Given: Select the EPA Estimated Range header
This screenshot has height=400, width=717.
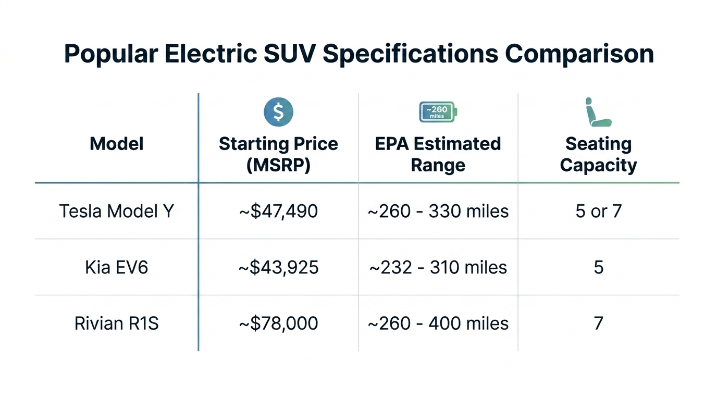Looking at the screenshot, I should click(x=438, y=155).
